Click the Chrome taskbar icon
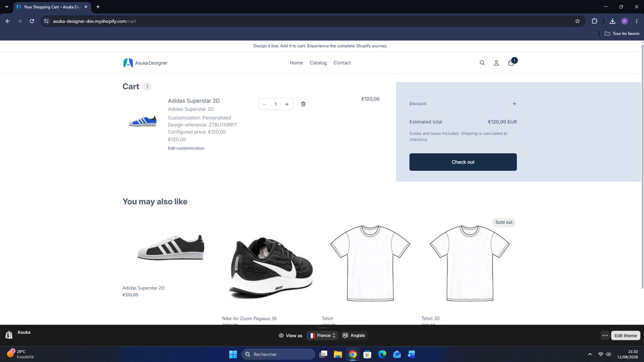The height and width of the screenshot is (362, 644). (x=353, y=354)
